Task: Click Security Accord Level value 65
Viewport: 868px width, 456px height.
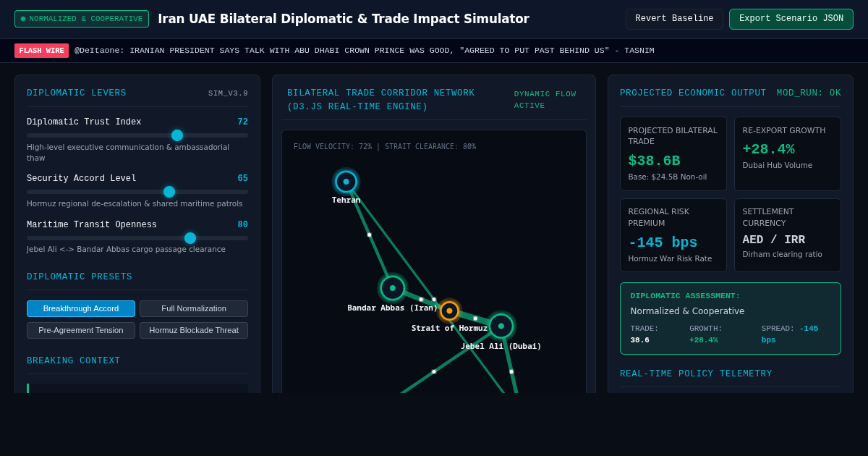Action: [242, 179]
